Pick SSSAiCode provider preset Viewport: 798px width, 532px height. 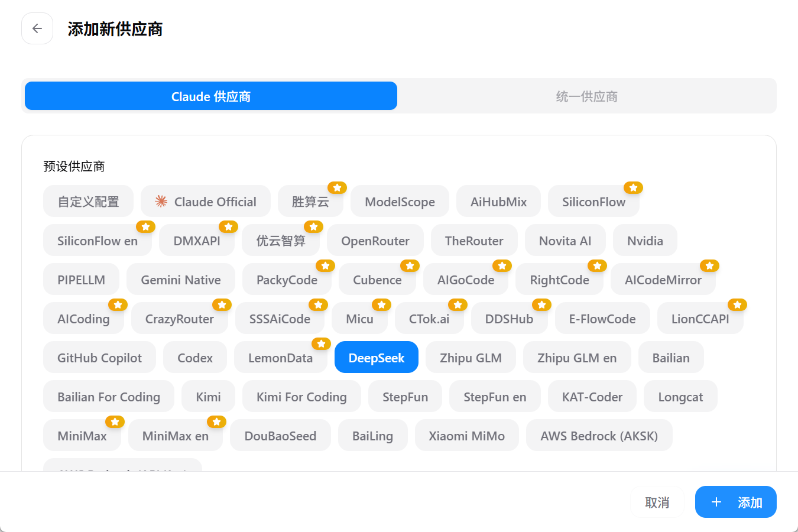280,319
